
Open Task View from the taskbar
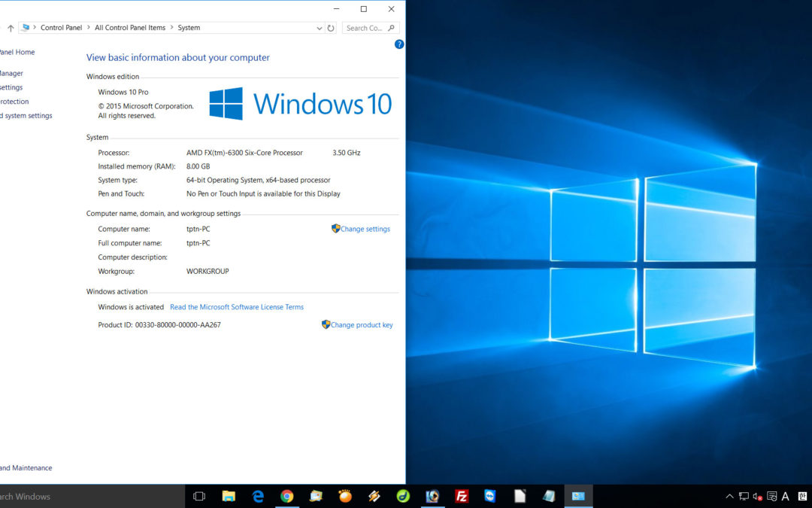[199, 496]
